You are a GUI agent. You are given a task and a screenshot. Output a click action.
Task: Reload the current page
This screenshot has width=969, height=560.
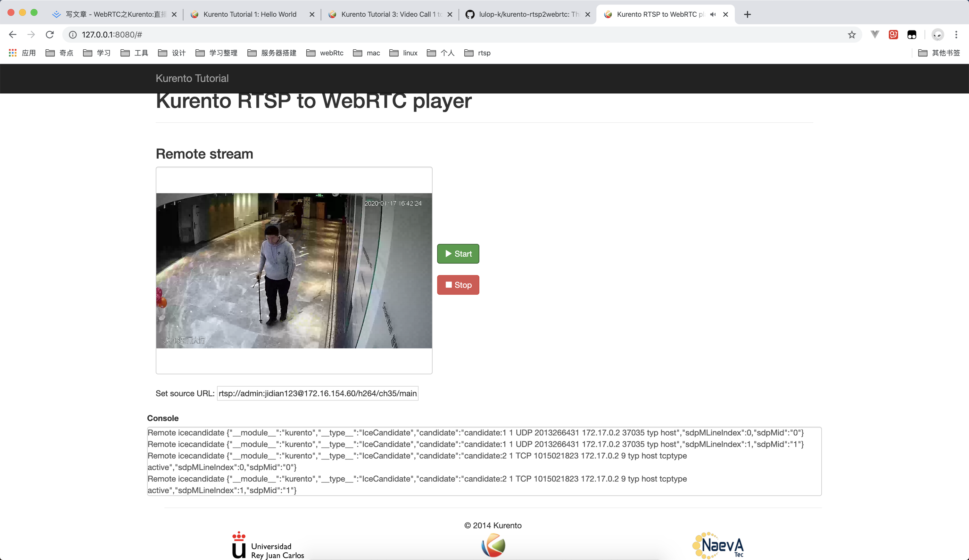[x=50, y=35]
